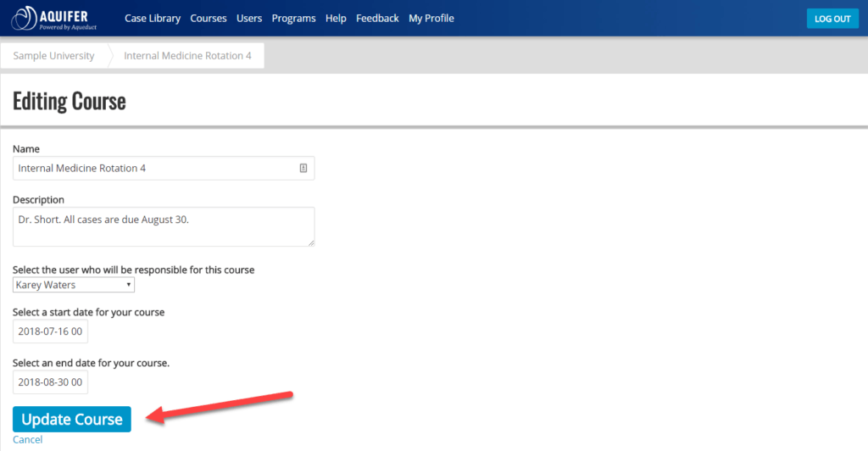
Task: Click the Description textarea resize handle
Action: tap(311, 243)
